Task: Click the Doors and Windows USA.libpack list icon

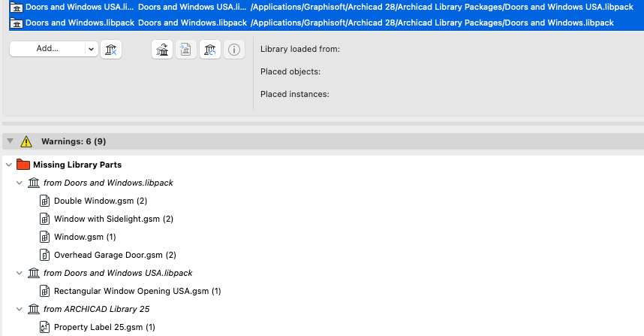Action: pos(16,7)
